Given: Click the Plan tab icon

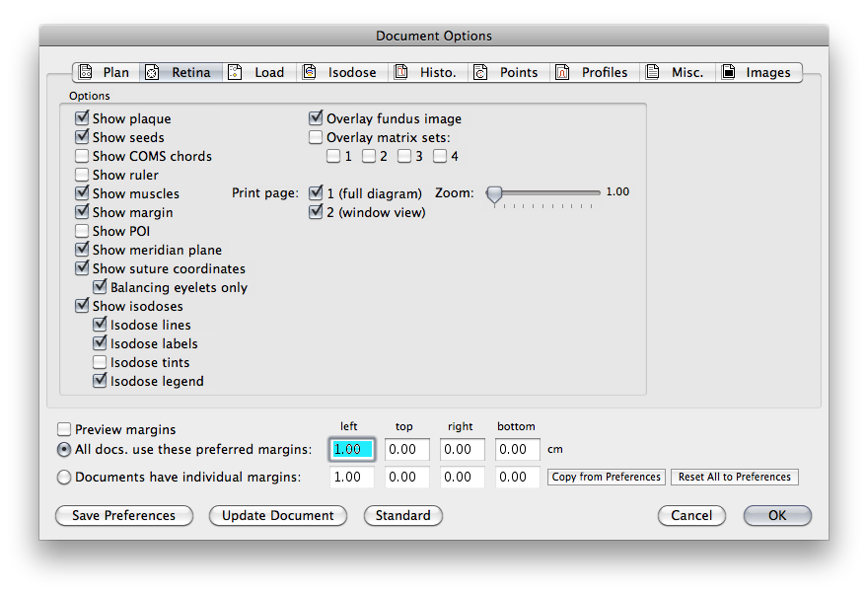Looking at the screenshot, I should point(86,72).
